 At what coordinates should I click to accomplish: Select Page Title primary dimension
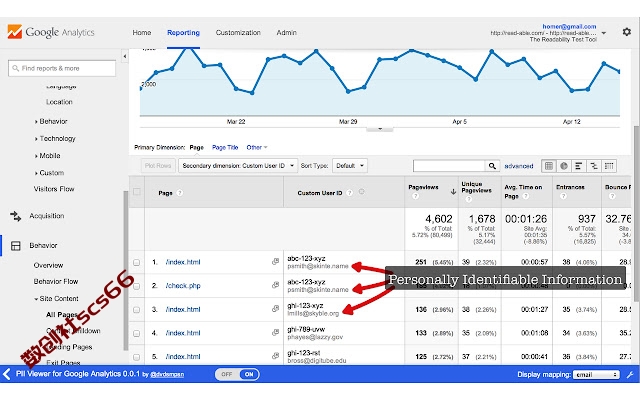(225, 147)
